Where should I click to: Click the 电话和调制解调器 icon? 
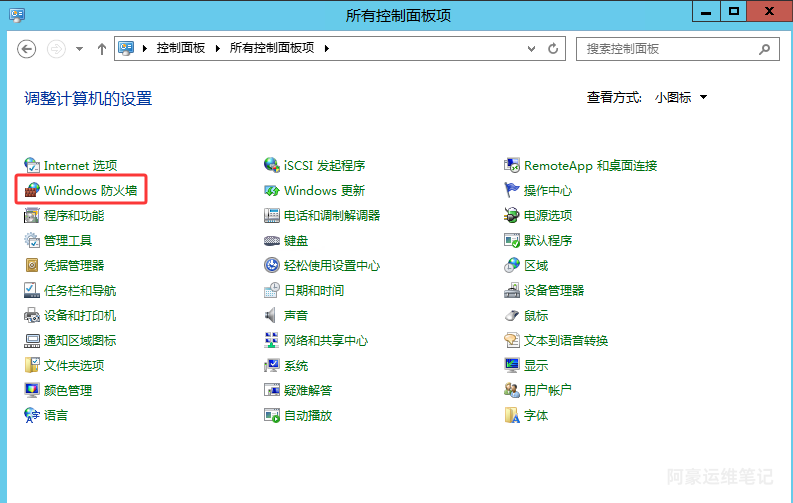point(272,215)
